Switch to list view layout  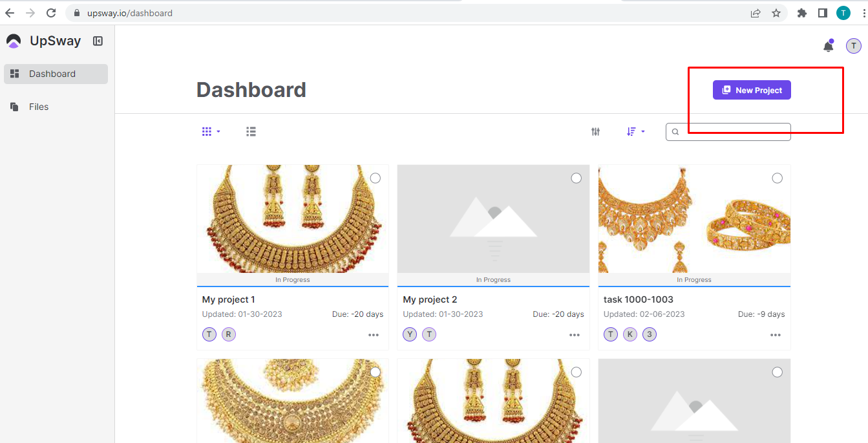pyautogui.click(x=251, y=132)
